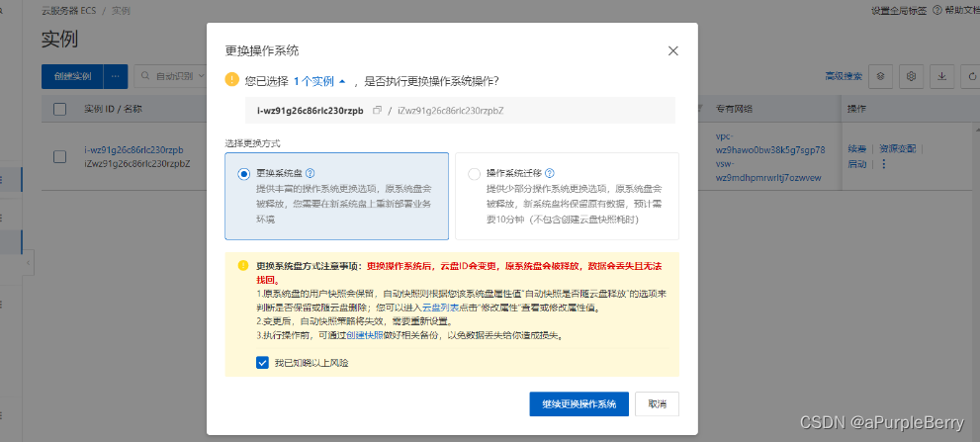Screen dimensions: 980x442
Task: Collapse the left sidebar with arrow handle
Action: [29, 264]
